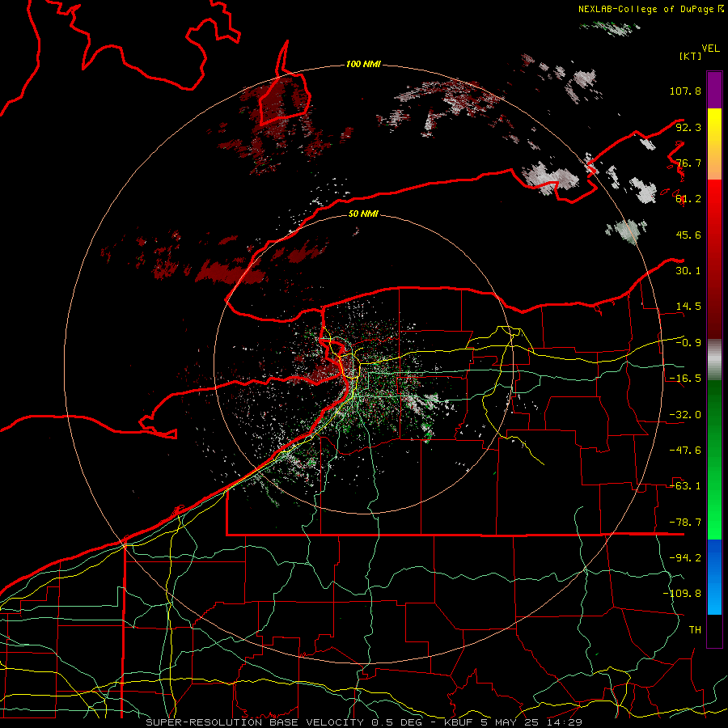728x728 pixels.
Task: Click the 100 NMI range ring label
Action: 363,64
